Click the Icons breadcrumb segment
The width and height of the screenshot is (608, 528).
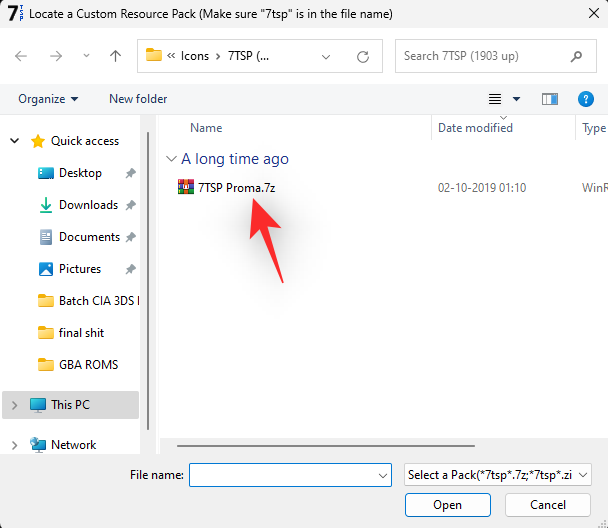point(195,56)
